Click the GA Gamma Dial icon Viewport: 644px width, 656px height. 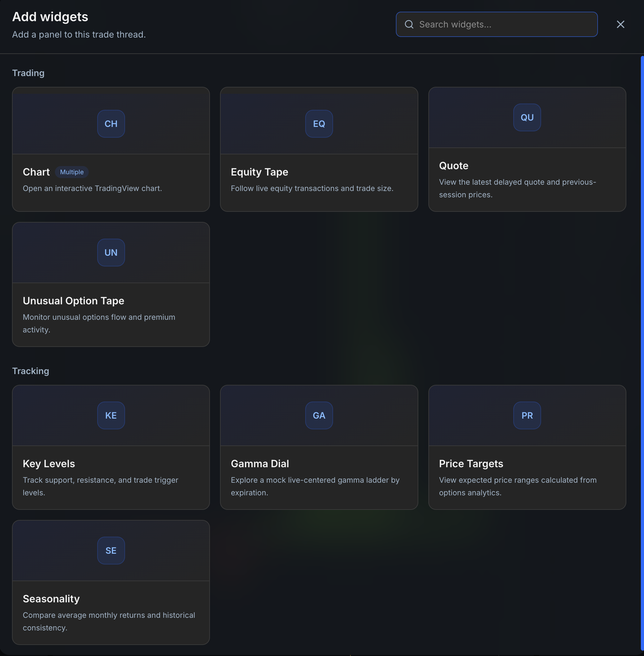(319, 415)
